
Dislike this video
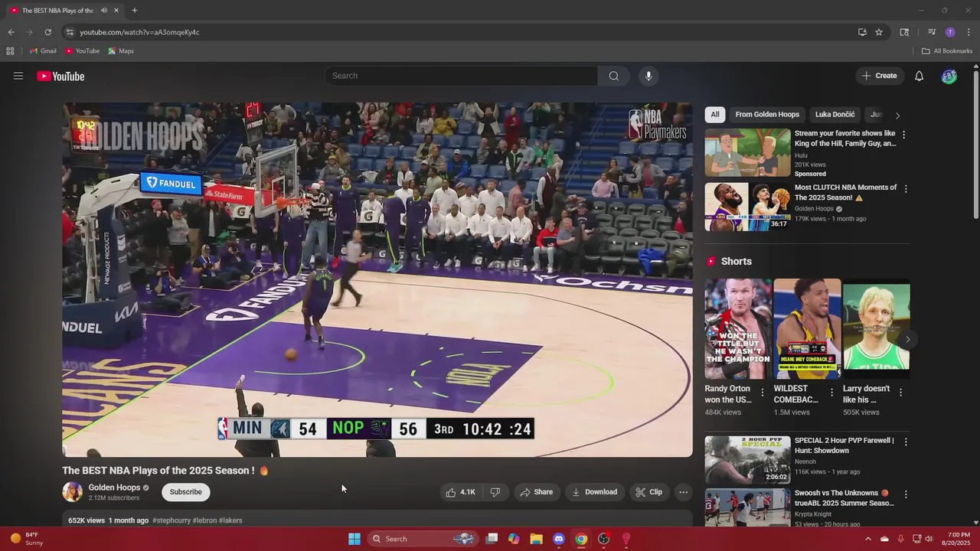495,492
